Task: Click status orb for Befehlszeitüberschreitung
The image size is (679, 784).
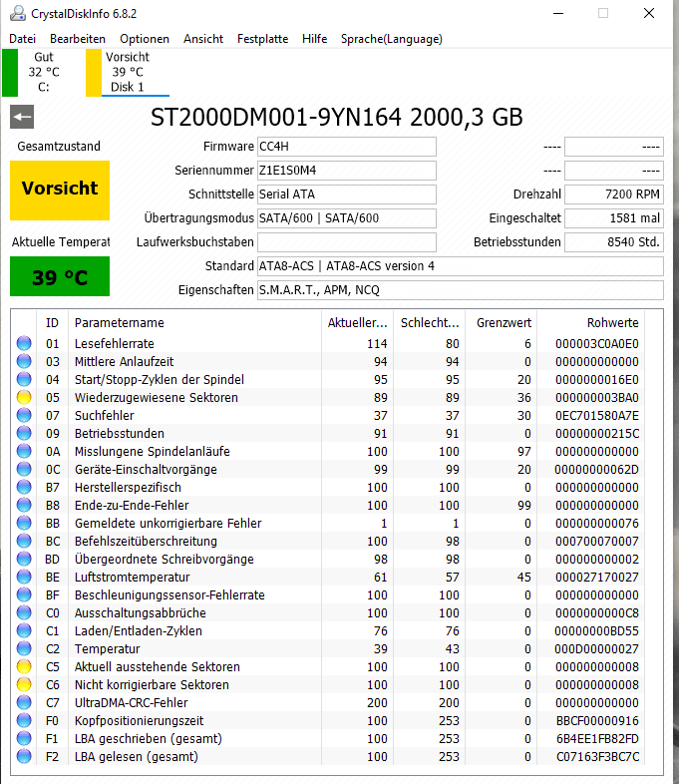Action: [24, 542]
